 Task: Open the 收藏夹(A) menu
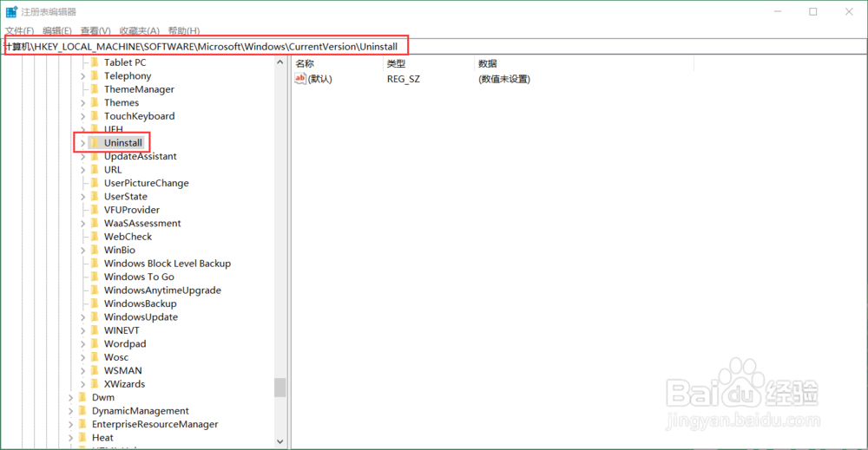139,31
